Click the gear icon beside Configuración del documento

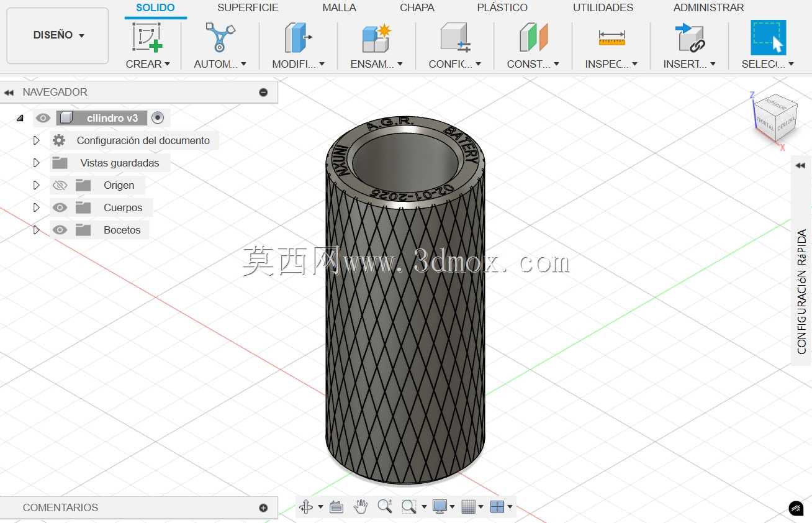59,140
